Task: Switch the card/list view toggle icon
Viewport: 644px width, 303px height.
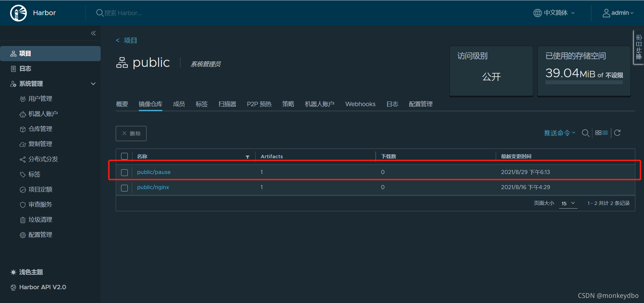Action: click(601, 133)
